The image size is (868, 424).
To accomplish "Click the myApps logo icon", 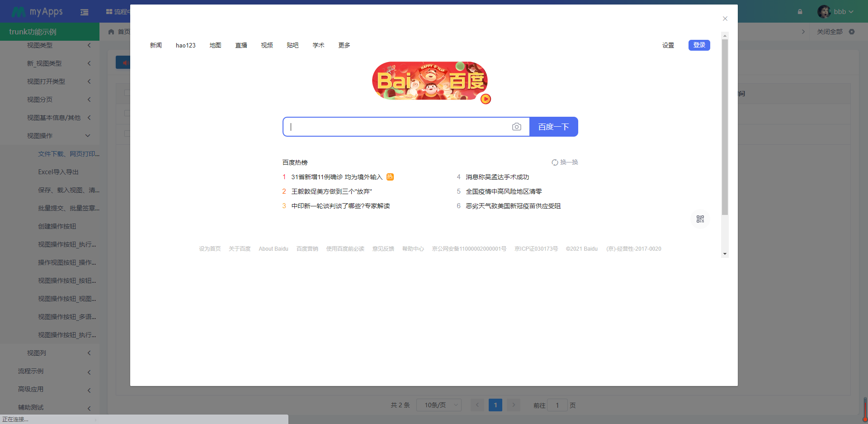I will 18,12.
